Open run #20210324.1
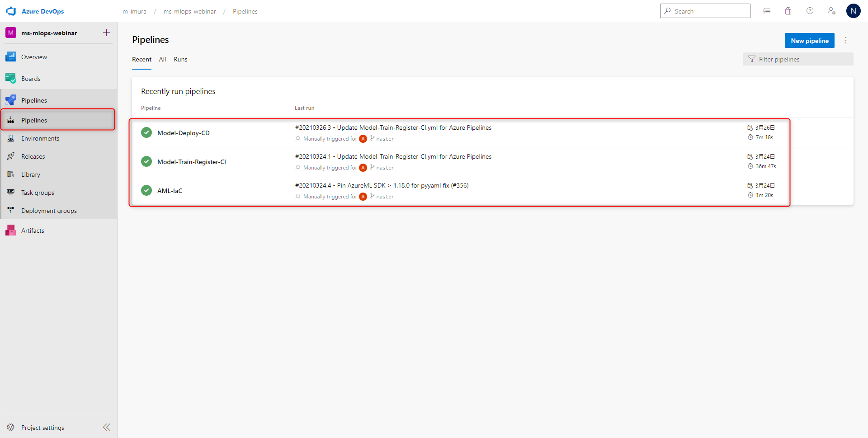 393,157
